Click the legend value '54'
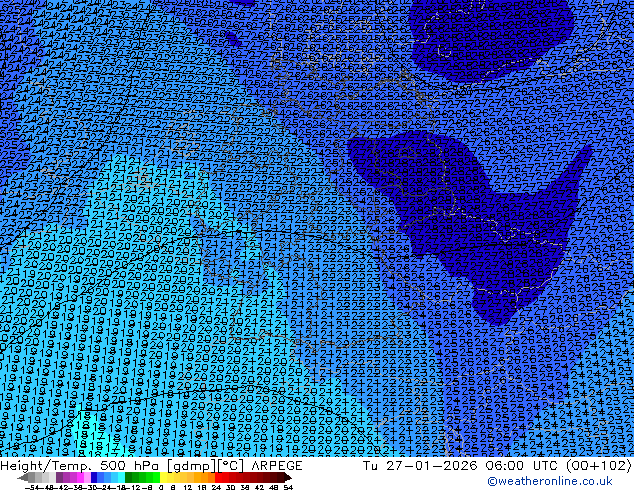 [x=287, y=487]
